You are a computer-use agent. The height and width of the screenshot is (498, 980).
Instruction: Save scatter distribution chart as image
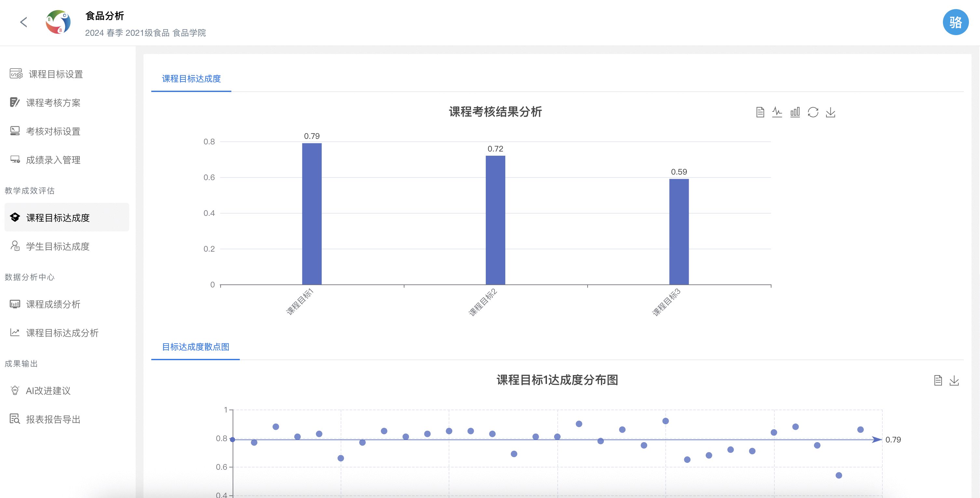[954, 380]
